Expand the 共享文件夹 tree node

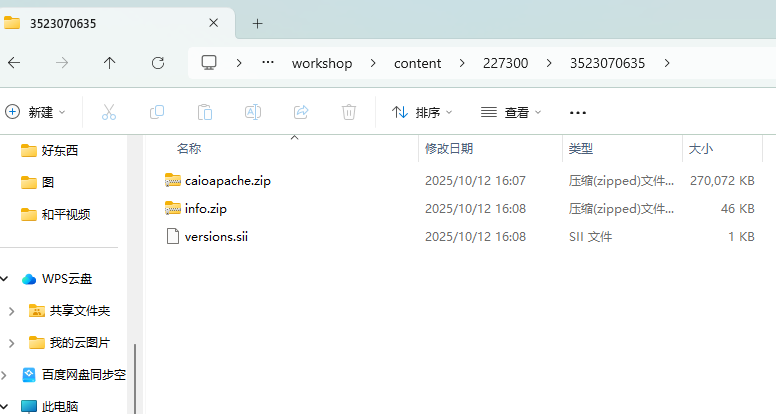11,311
